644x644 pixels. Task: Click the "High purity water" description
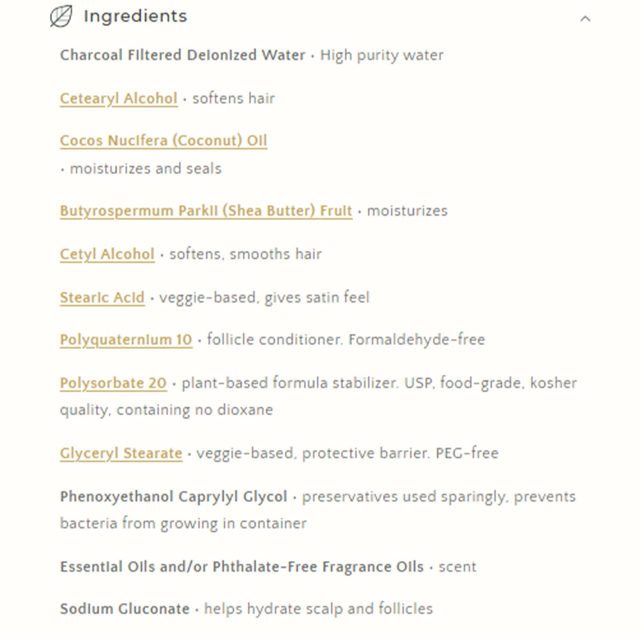click(382, 55)
